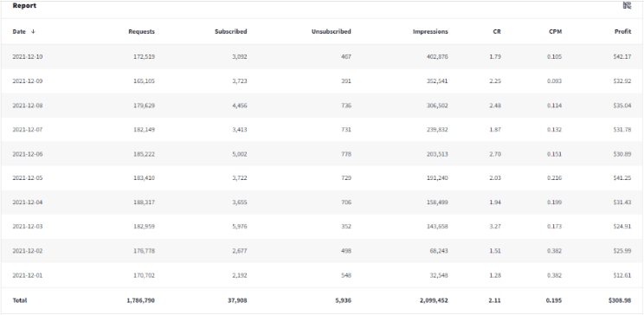Click profit value $42.17
The height and width of the screenshot is (315, 644).
click(622, 56)
